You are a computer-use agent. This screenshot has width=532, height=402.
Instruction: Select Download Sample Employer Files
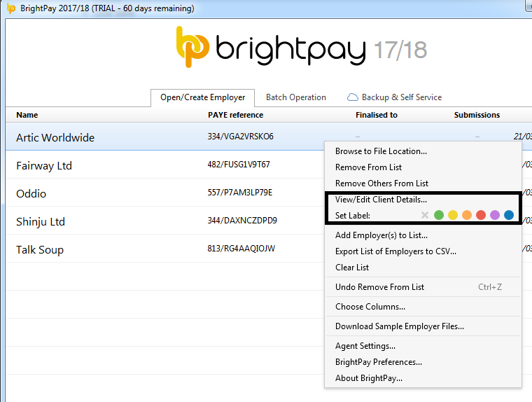pyautogui.click(x=423, y=326)
